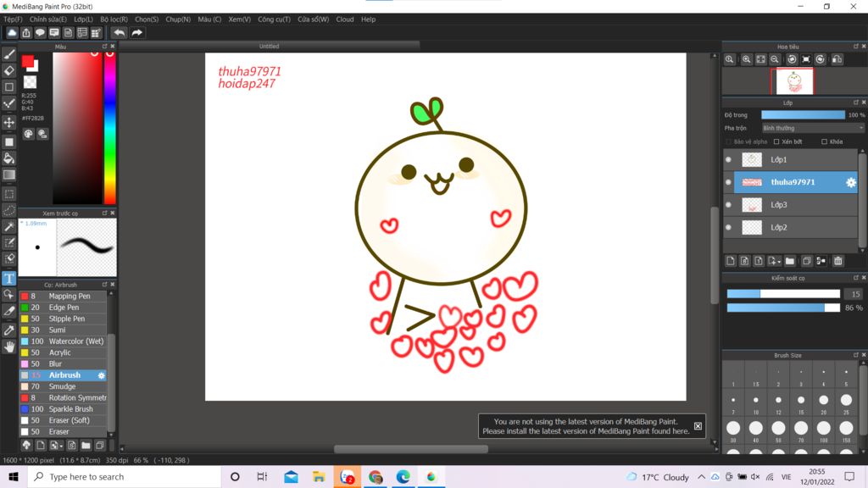This screenshot has height=488, width=868.
Task: Open the Windows Start menu
Action: tap(14, 477)
